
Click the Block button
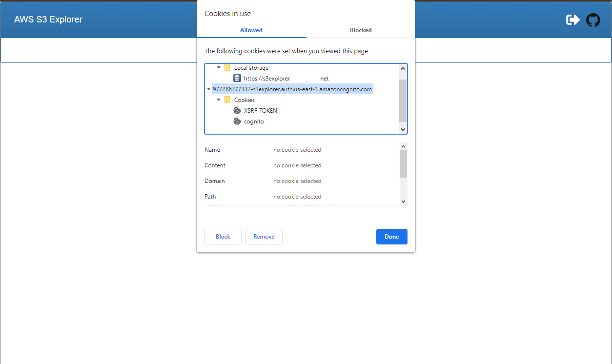click(x=223, y=237)
